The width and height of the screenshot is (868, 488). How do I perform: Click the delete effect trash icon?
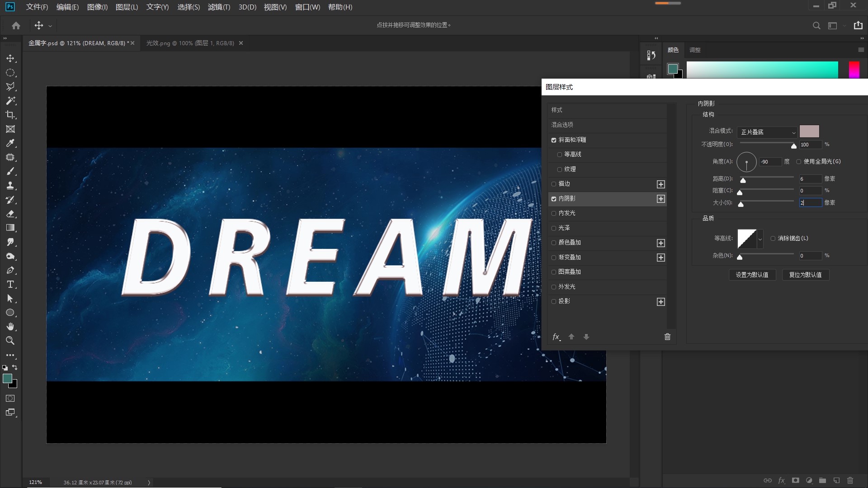coord(667,337)
